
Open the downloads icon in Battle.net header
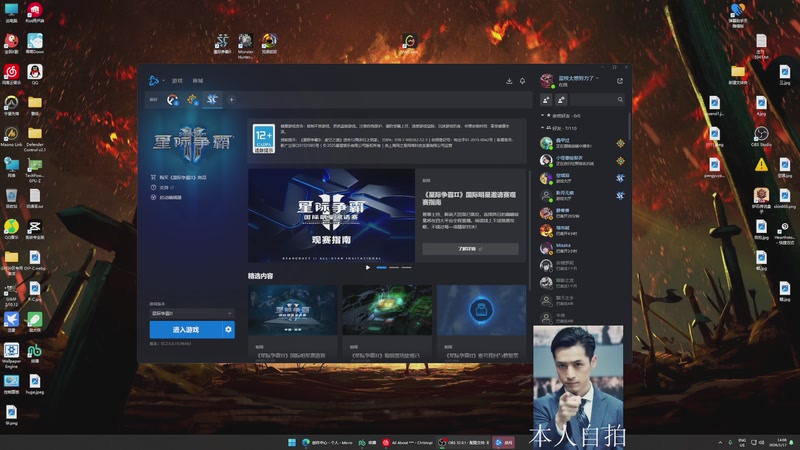tap(509, 81)
